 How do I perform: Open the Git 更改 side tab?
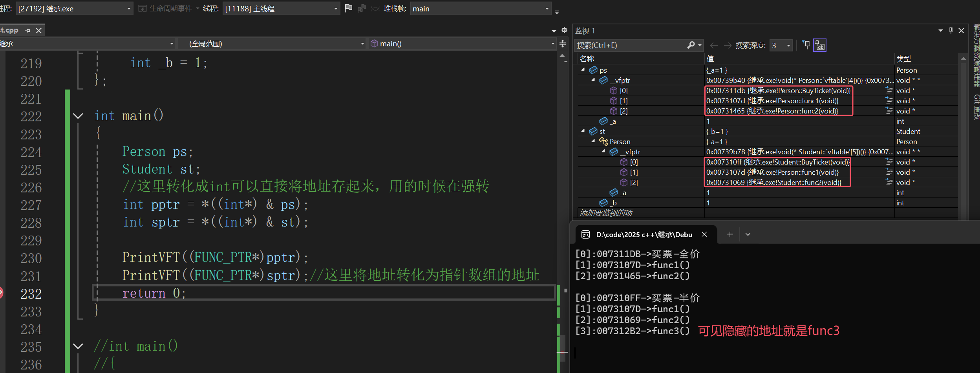pos(976,107)
